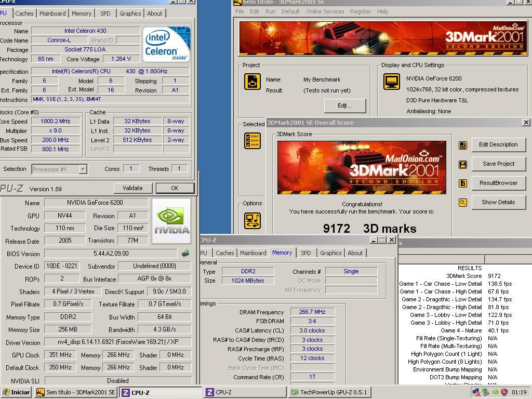Click the Project benchmark icon in 3DMark
This screenshot has height=399, width=532.
tap(252, 82)
